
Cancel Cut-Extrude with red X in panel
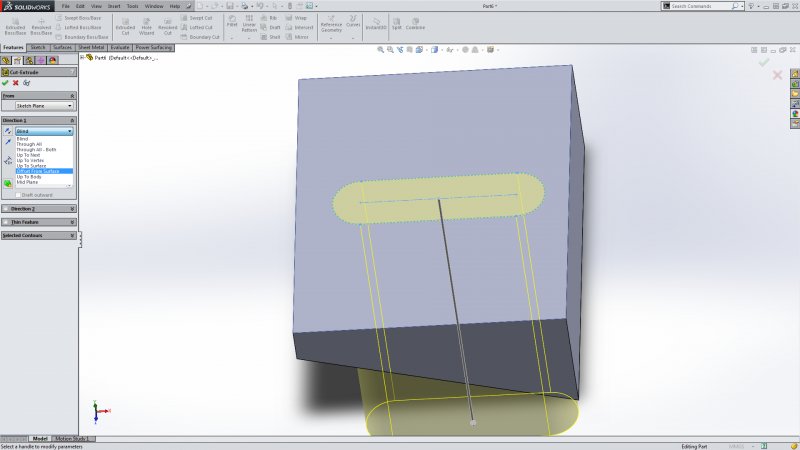tap(15, 83)
